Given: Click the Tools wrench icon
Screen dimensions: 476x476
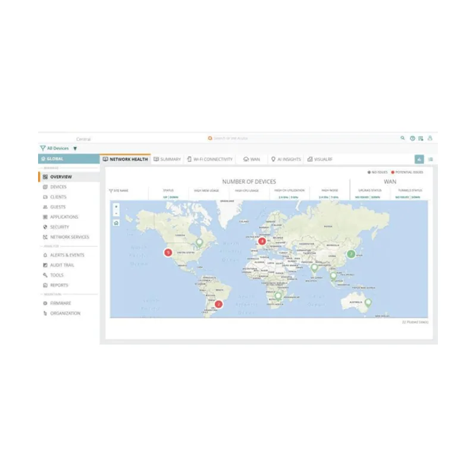Looking at the screenshot, I should (45, 275).
